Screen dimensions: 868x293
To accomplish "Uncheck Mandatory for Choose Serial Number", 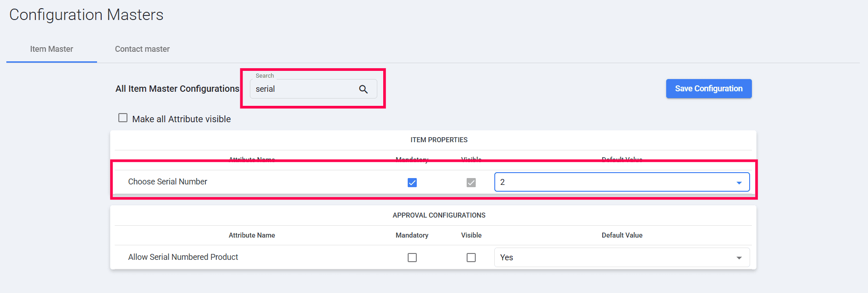I will (x=412, y=183).
